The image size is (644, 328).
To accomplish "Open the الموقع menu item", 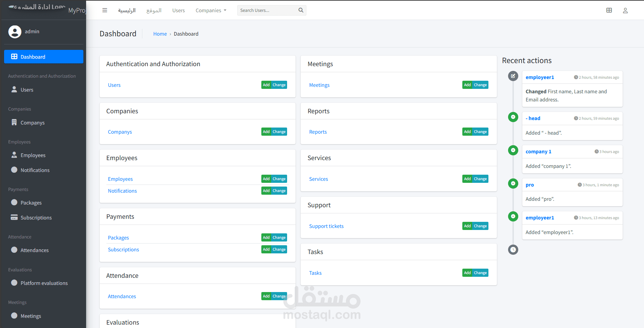I will [154, 11].
